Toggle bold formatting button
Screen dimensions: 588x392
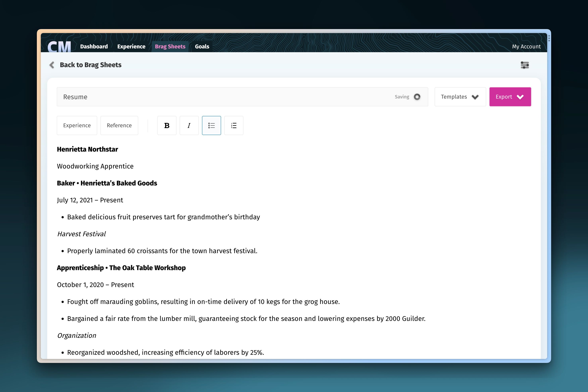[x=167, y=125]
